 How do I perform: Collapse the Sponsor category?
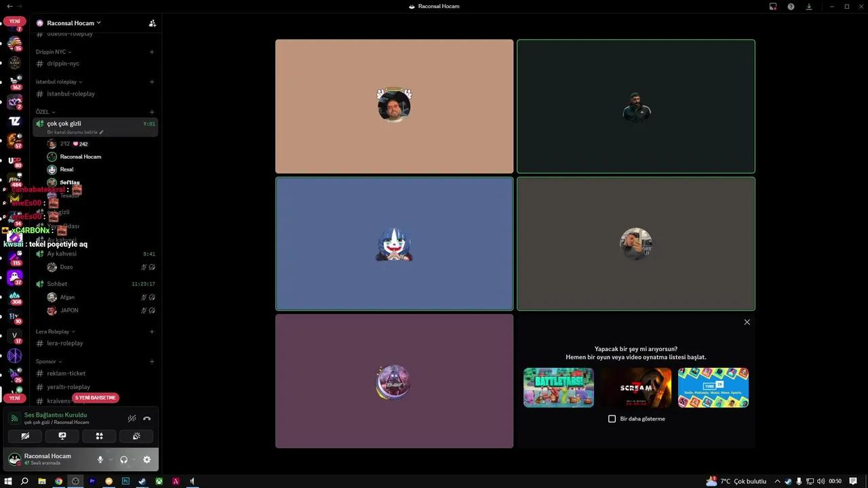tap(49, 361)
